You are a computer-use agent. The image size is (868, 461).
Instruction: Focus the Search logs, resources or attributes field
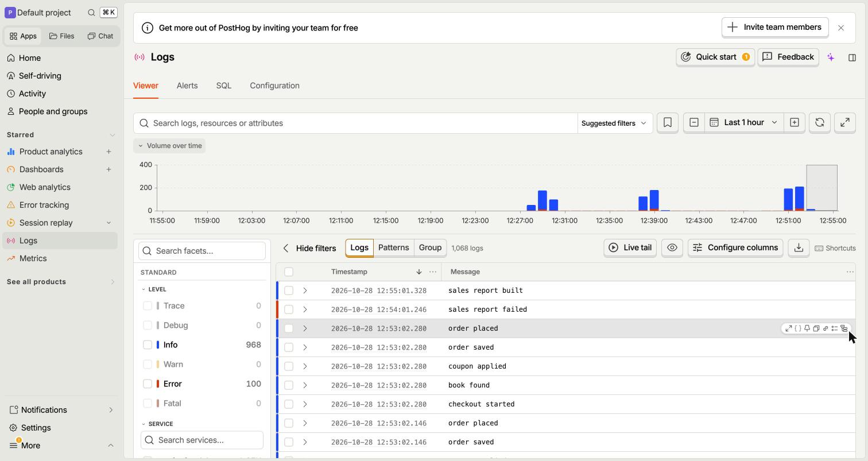pyautogui.click(x=355, y=123)
